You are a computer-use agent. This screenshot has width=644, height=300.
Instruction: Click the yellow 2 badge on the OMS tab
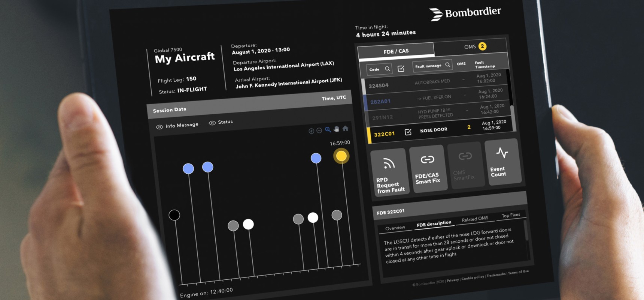click(x=482, y=46)
